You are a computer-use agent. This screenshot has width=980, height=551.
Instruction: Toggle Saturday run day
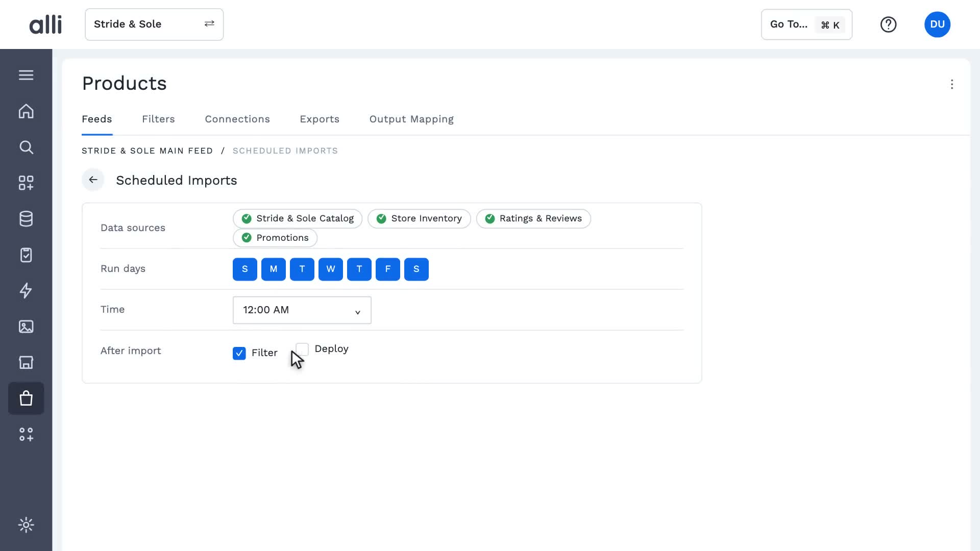click(416, 269)
